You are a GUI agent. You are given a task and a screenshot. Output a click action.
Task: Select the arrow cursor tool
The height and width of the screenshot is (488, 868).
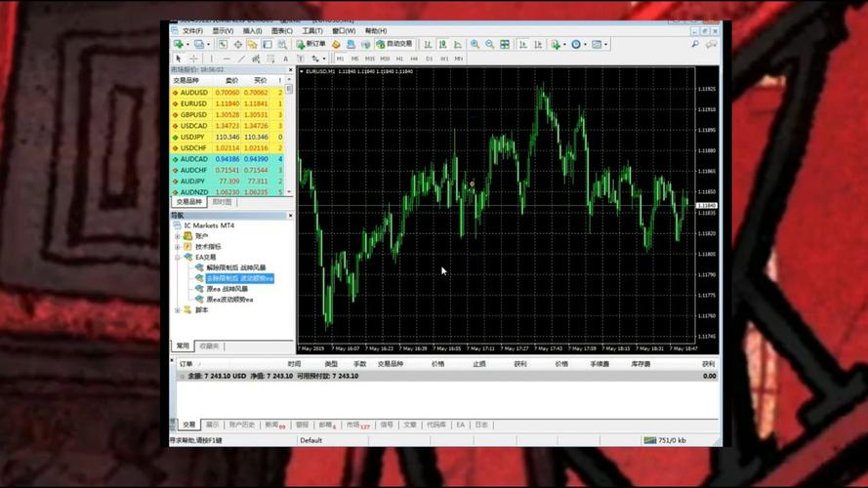179,59
